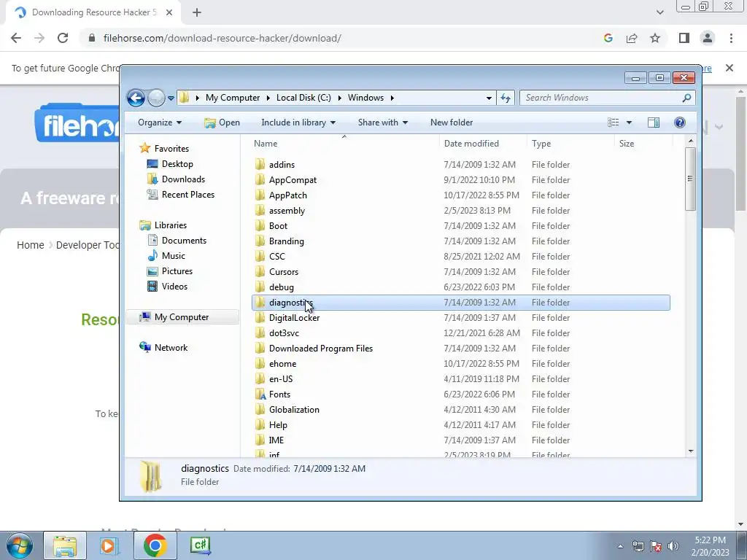Click the file list scroll down arrow

click(x=691, y=451)
